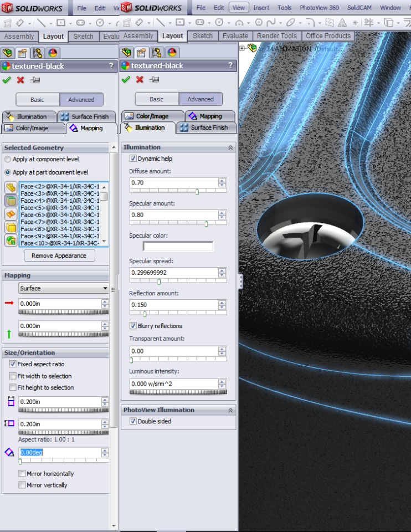
Task: Uncheck Fixed aspect ratio
Action: click(13, 364)
